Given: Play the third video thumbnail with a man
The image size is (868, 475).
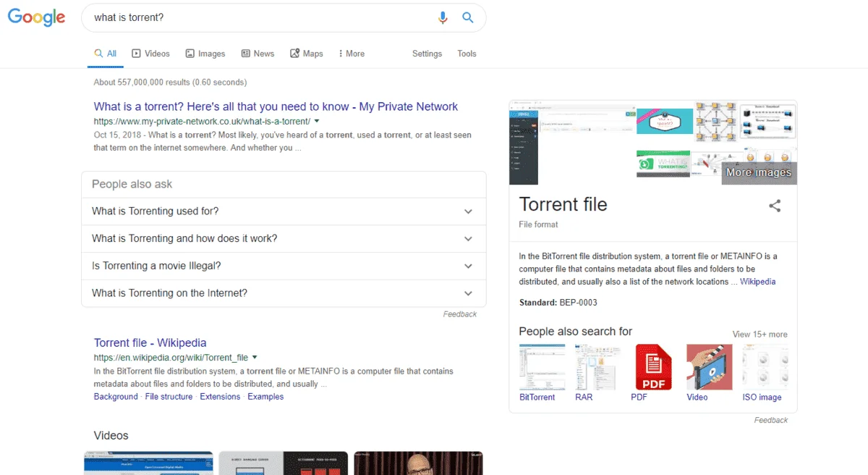Looking at the screenshot, I should [418, 463].
